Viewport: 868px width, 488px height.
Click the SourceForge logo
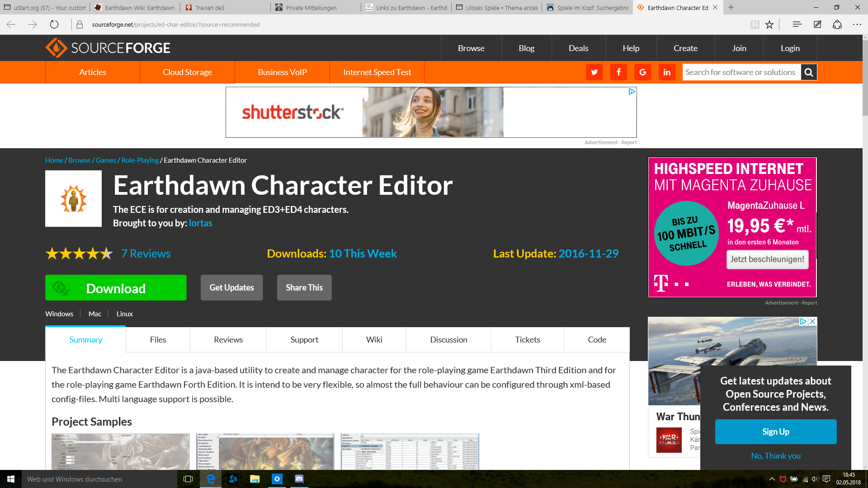(108, 48)
